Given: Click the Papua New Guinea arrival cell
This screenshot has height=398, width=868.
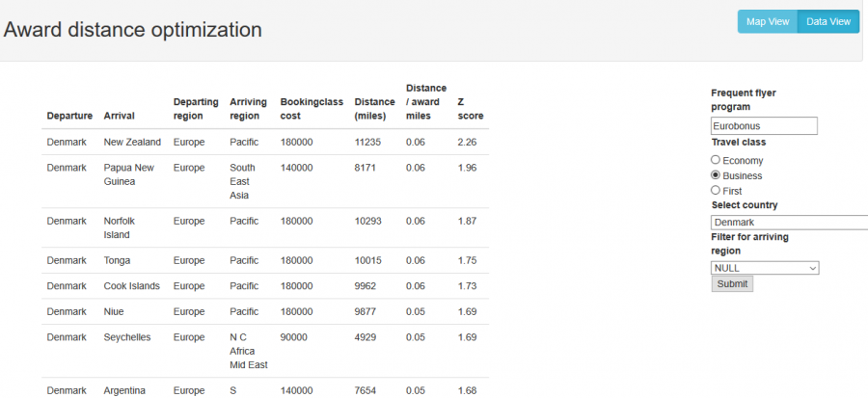Looking at the screenshot, I should tap(129, 174).
